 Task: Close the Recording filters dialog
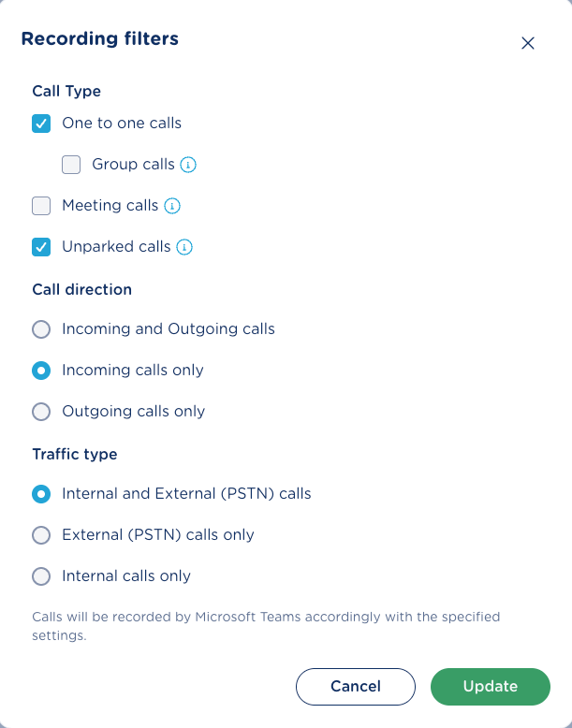(x=528, y=43)
